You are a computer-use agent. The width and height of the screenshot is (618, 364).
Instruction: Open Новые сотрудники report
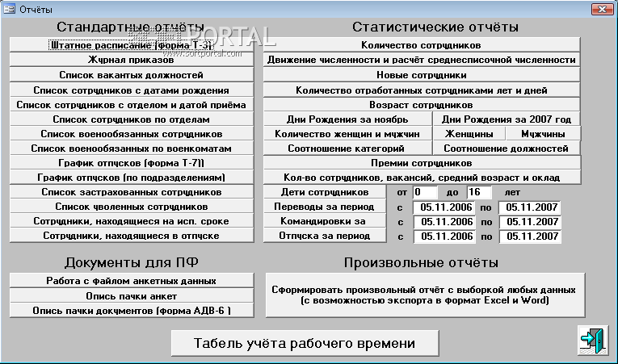422,75
